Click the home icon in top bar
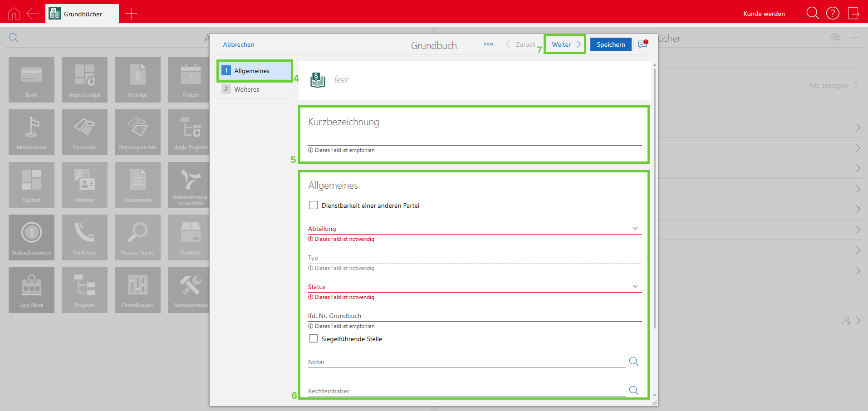 [x=14, y=14]
